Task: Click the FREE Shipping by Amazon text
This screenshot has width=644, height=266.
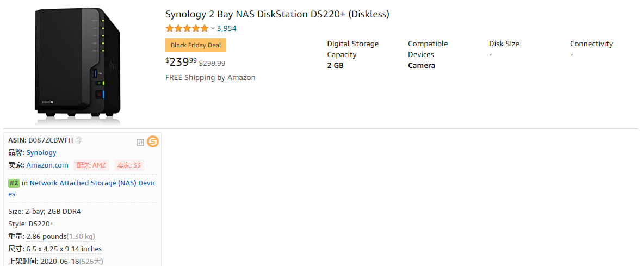Action: (210, 77)
